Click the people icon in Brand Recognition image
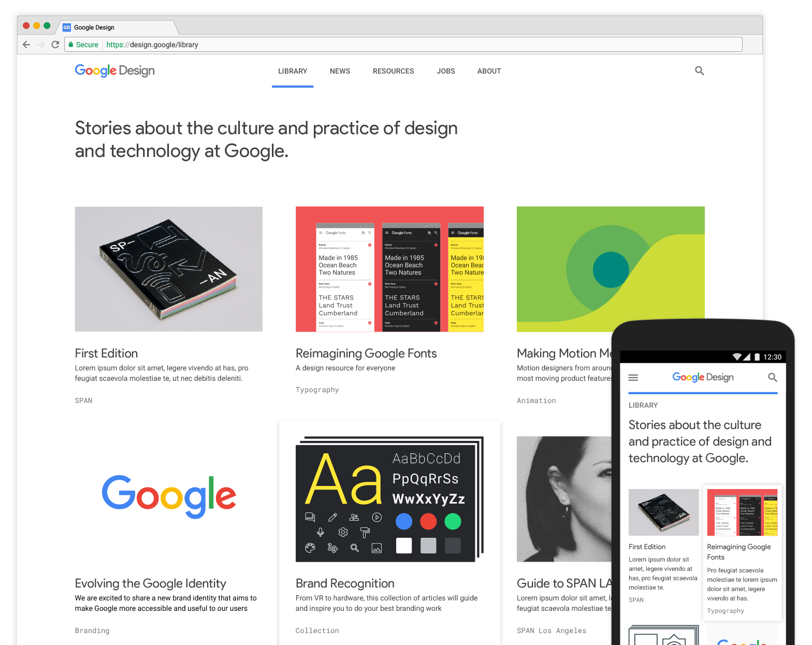 354,517
